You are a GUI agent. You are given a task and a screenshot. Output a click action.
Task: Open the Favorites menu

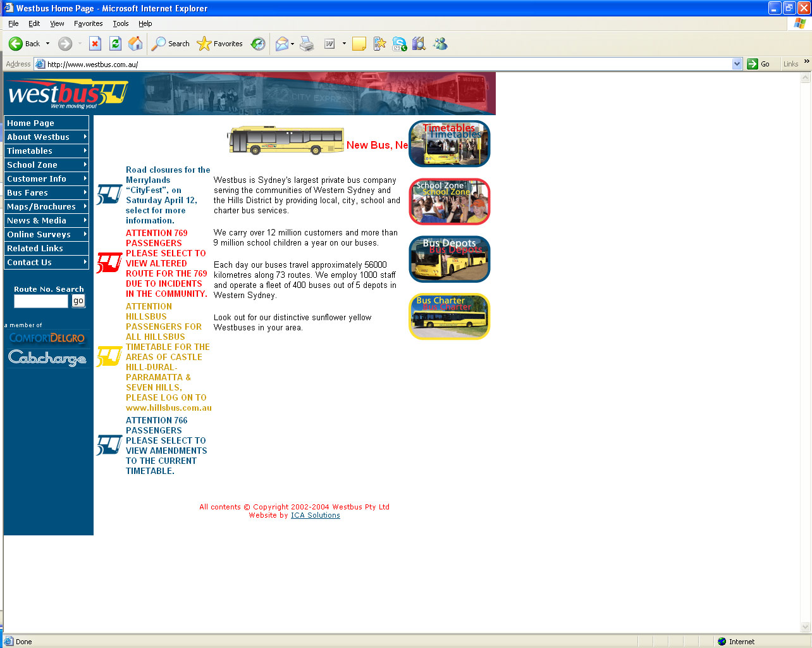(89, 23)
